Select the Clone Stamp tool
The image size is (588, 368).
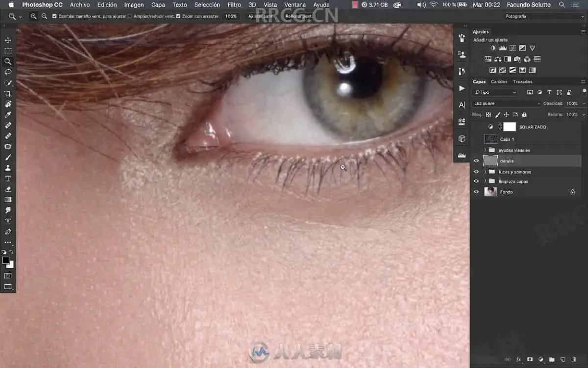(8, 168)
